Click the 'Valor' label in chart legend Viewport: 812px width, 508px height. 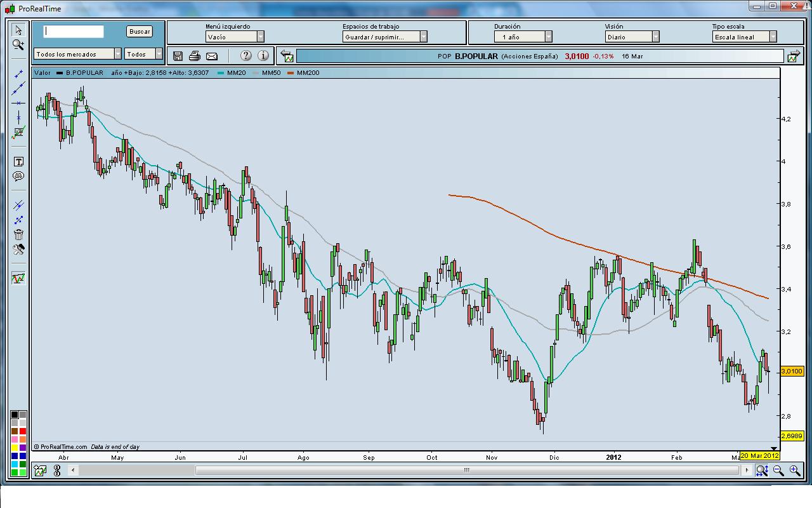[x=43, y=73]
